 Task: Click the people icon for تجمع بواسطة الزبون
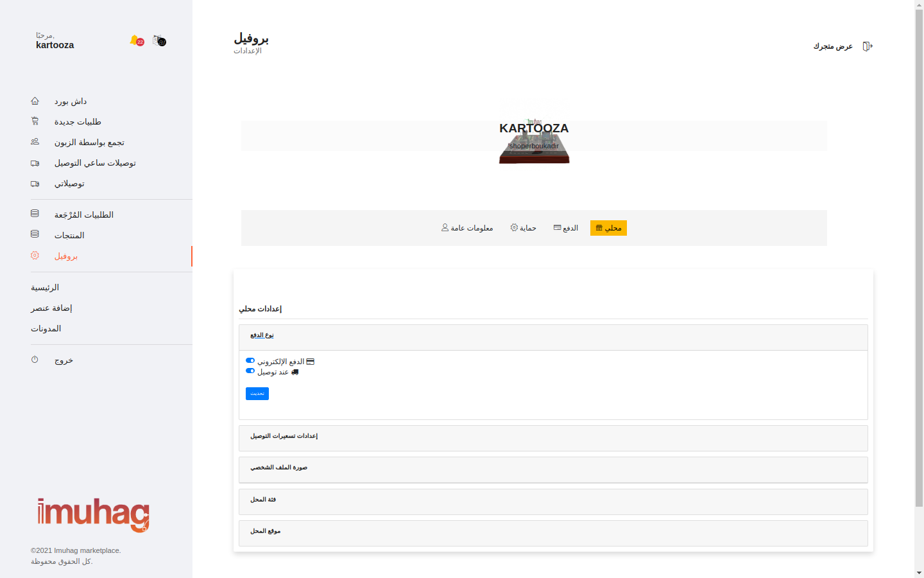[35, 142]
